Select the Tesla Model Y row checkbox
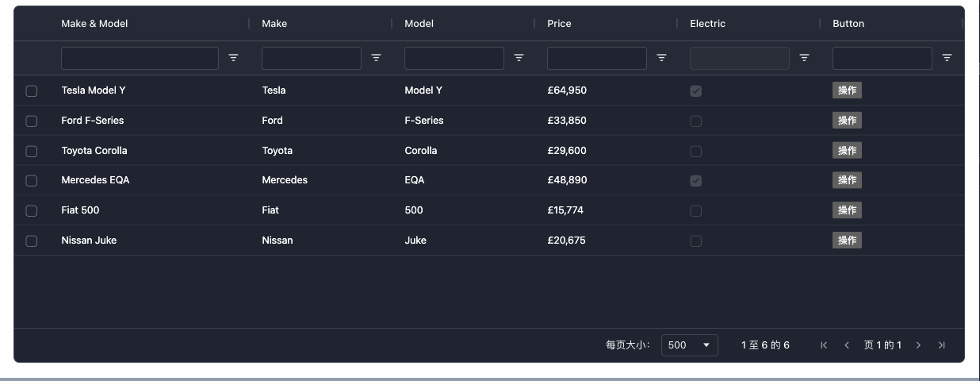Screen dimensions: 980x381 click(x=32, y=91)
